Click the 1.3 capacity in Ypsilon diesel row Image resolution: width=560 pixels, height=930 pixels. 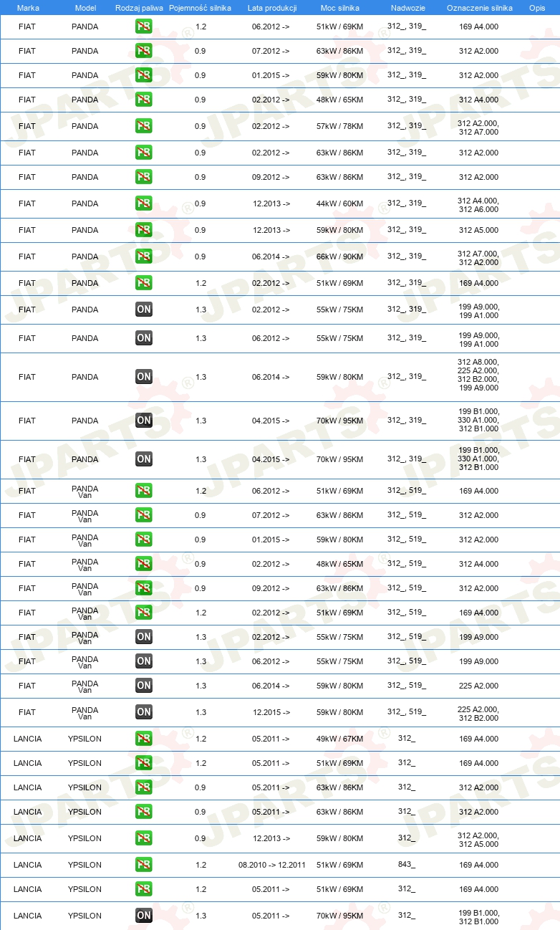click(x=201, y=916)
